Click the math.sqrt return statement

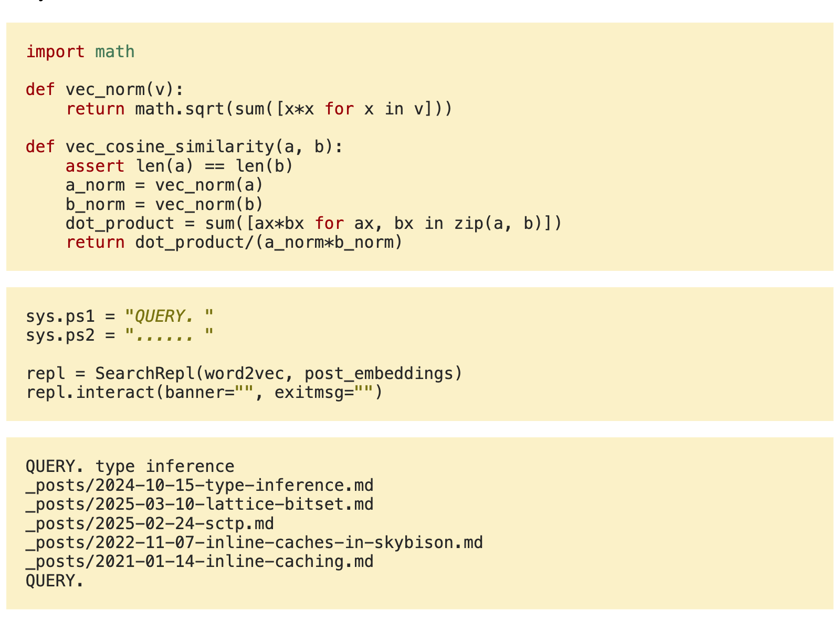[x=259, y=109]
